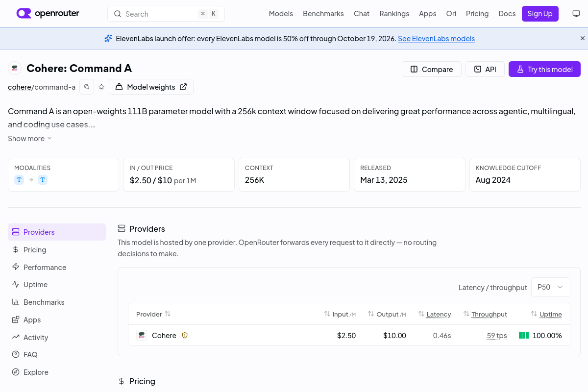Screen dimensions: 588x392
Task: Sort the table by Provider column
Action: (153, 314)
